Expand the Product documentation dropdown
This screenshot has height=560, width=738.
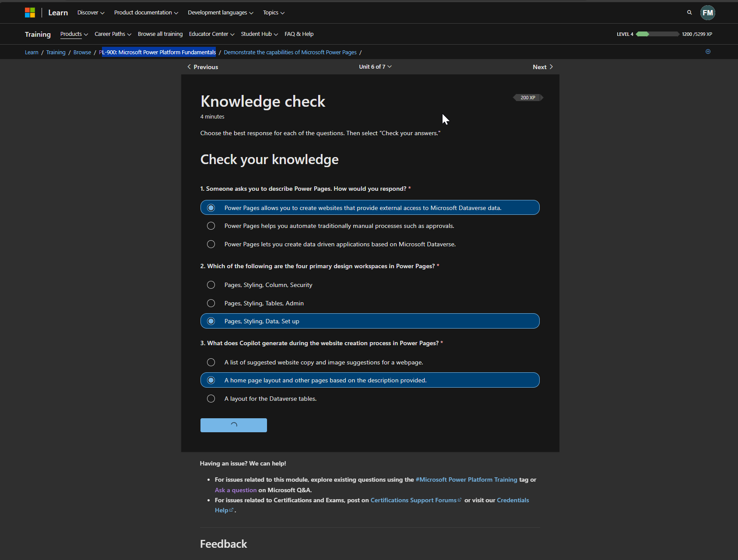146,13
